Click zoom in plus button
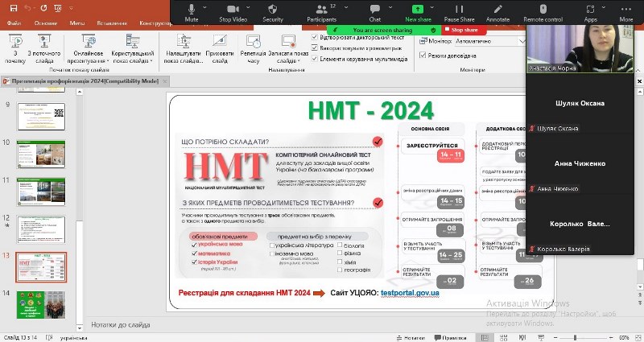 [612, 337]
